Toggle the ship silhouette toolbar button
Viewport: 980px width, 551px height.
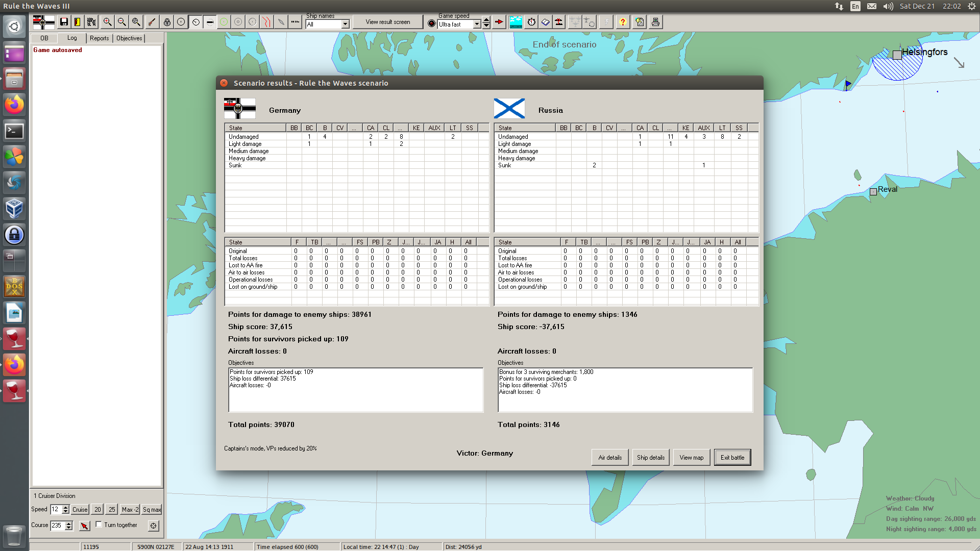pos(210,22)
